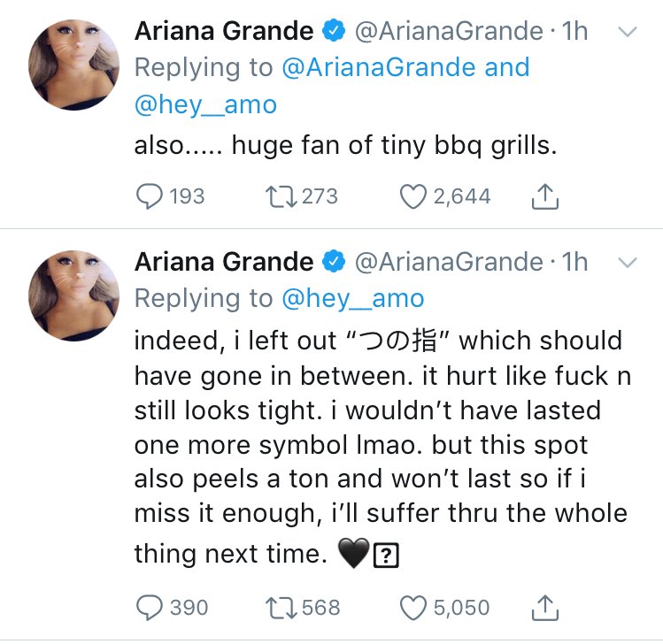Open @hey__amo link in second tweet
Viewport: 663px width, 644px height.
(352, 299)
